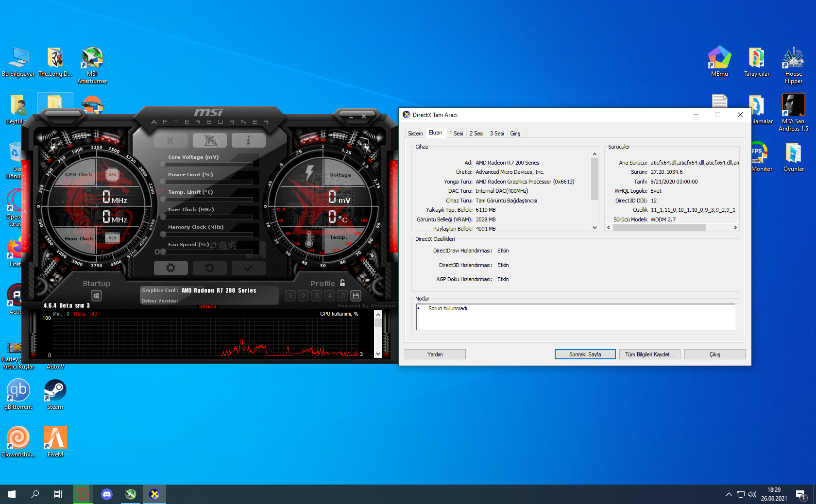Select the Bu bilgisayar desktop icon

pos(18,62)
